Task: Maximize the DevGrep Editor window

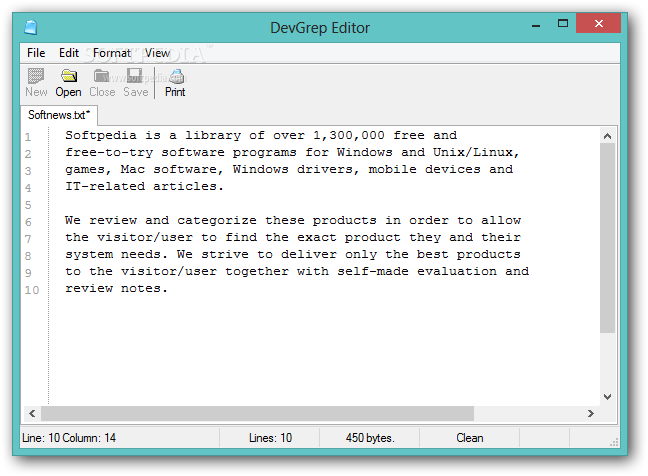Action: (562, 23)
